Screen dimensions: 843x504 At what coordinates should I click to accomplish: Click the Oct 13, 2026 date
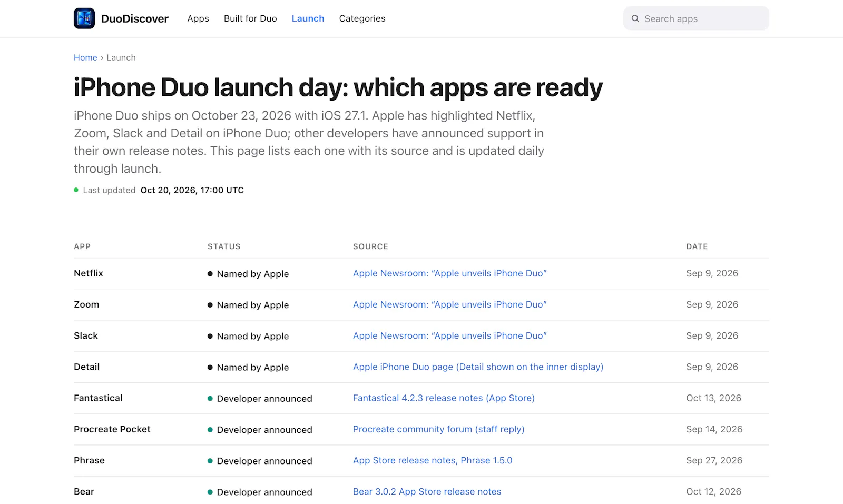pyautogui.click(x=714, y=398)
